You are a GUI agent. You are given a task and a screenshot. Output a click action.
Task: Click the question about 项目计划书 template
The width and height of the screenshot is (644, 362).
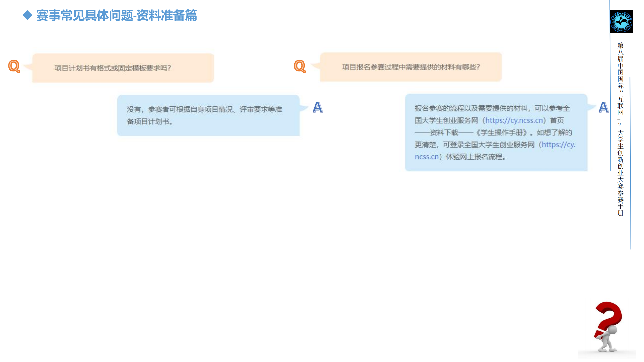113,68
